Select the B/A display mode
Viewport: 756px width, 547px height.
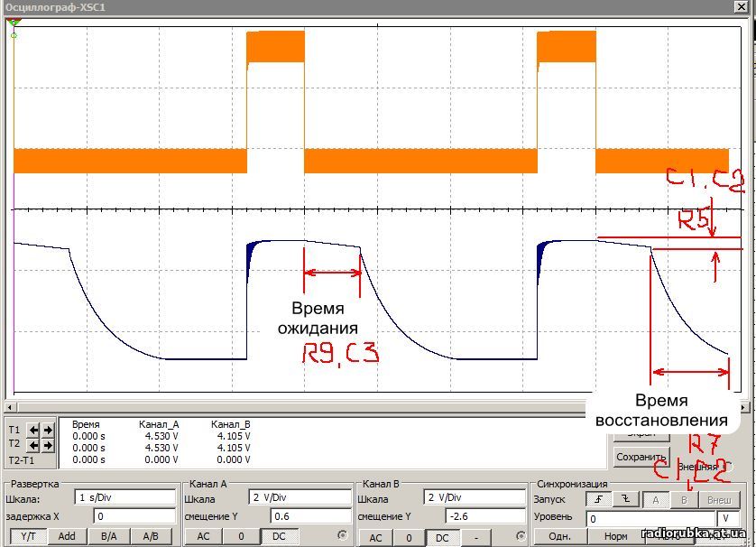108,536
